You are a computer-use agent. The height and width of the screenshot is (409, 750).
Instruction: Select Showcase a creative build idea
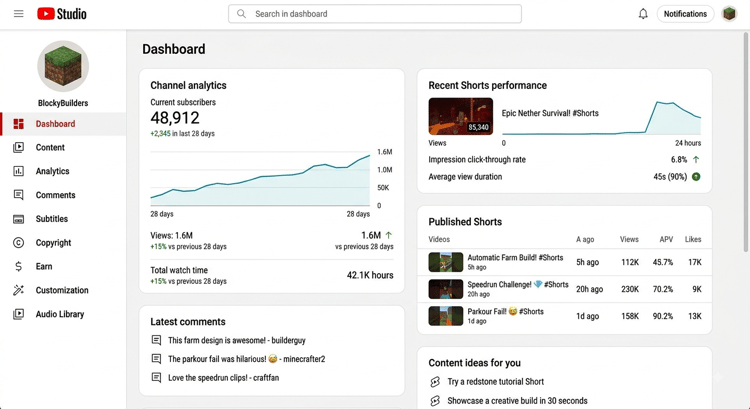point(517,401)
